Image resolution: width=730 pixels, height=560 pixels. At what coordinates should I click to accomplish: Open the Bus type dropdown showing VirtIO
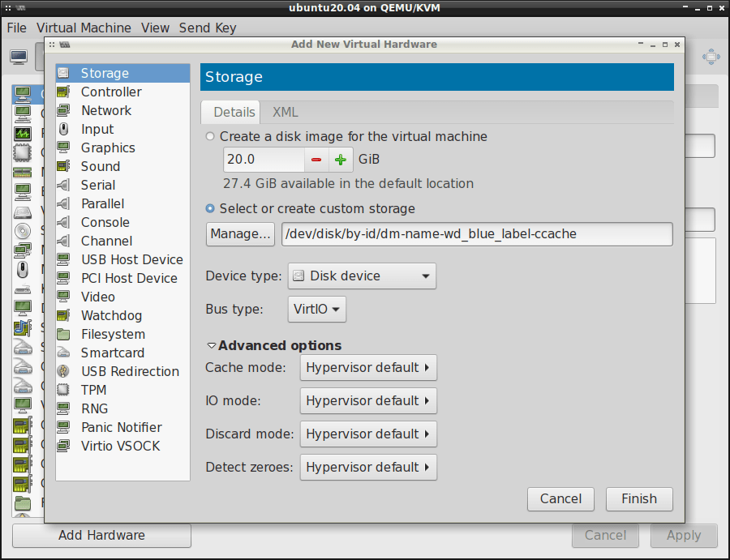316,309
